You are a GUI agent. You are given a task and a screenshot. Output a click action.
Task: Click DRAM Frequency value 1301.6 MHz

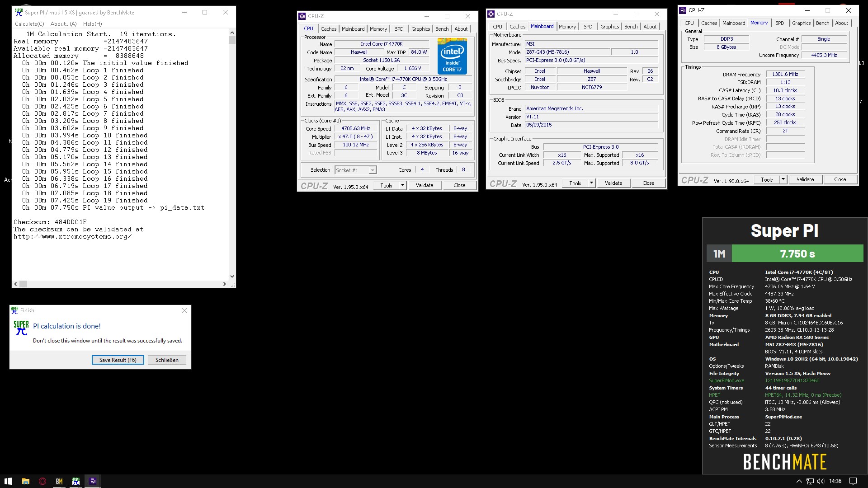point(785,75)
